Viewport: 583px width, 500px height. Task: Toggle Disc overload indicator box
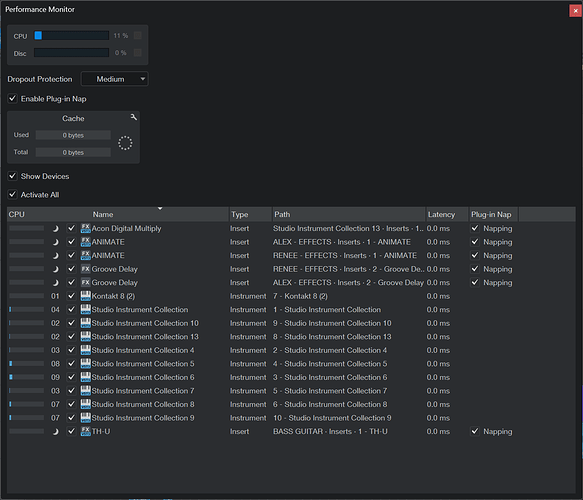(x=138, y=52)
